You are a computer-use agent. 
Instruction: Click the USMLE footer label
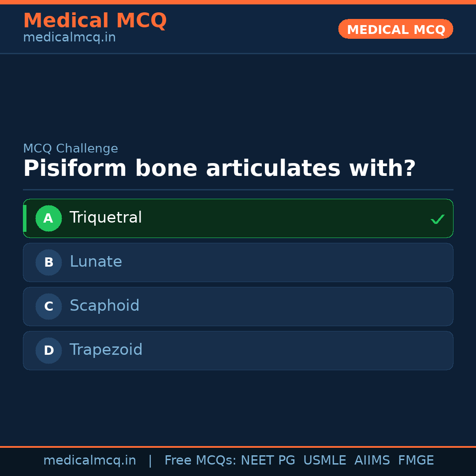tap(325, 460)
